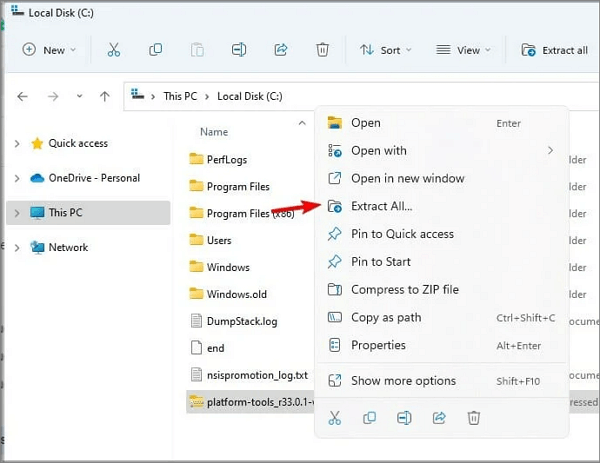600x463 pixels.
Task: Go forward with the right arrow
Action: point(53,96)
